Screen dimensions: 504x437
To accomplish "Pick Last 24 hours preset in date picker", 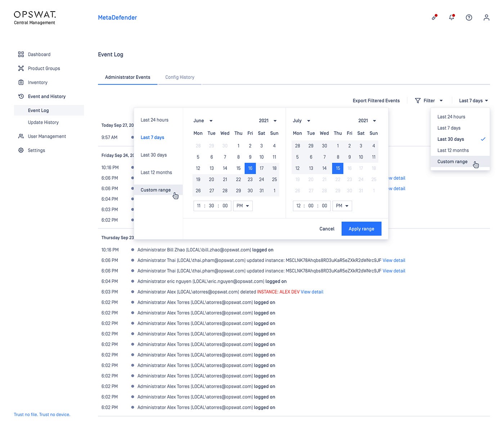I will 154,120.
